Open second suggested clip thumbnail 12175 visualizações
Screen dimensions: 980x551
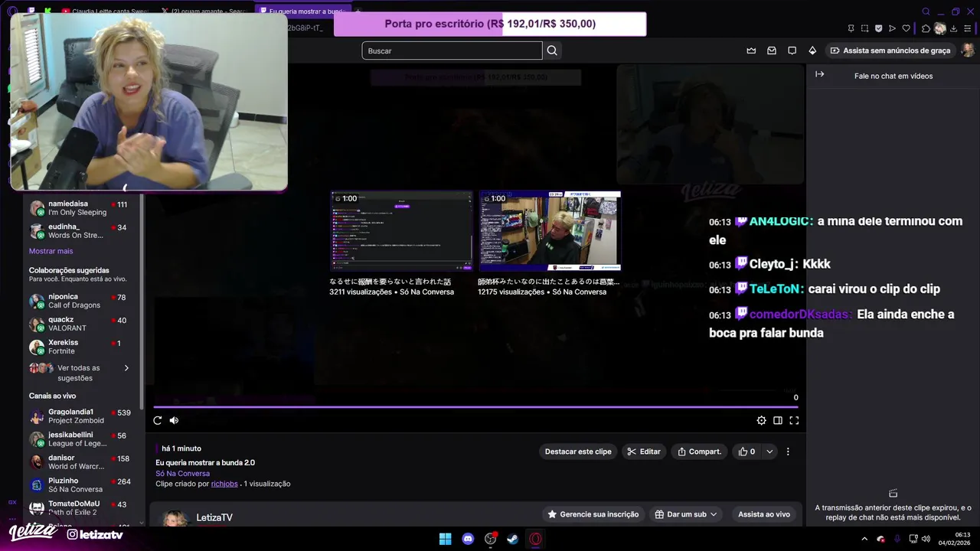(x=550, y=230)
